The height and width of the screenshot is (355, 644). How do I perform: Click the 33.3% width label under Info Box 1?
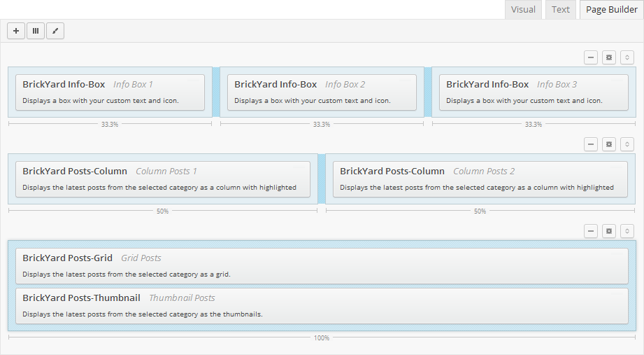[x=110, y=124]
